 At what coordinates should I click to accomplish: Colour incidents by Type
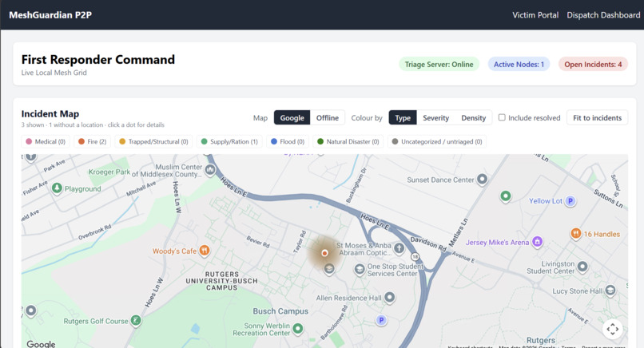pyautogui.click(x=403, y=118)
